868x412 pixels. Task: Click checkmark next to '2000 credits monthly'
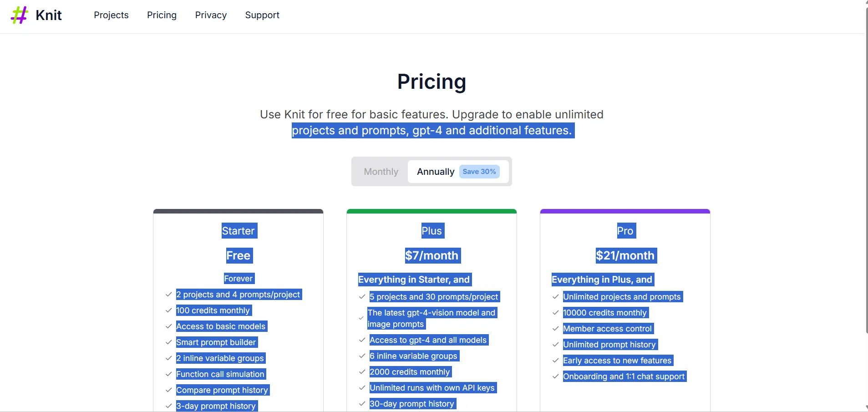(x=362, y=372)
